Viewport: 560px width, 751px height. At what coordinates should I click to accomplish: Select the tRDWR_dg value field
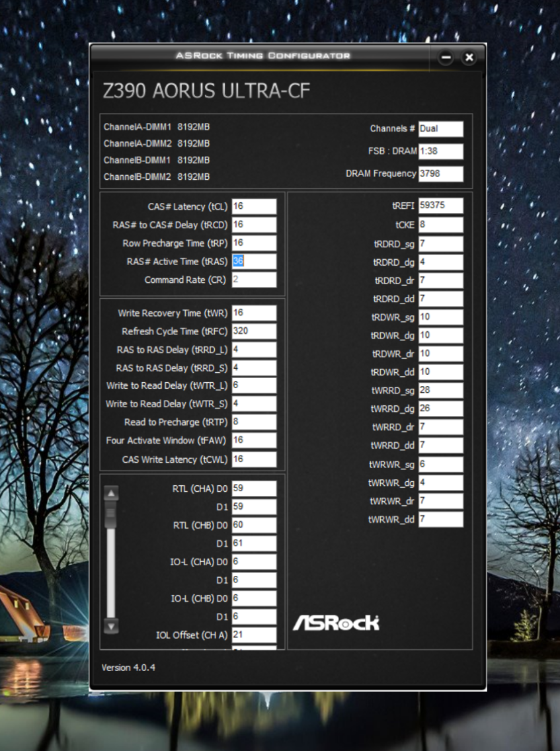coord(441,335)
